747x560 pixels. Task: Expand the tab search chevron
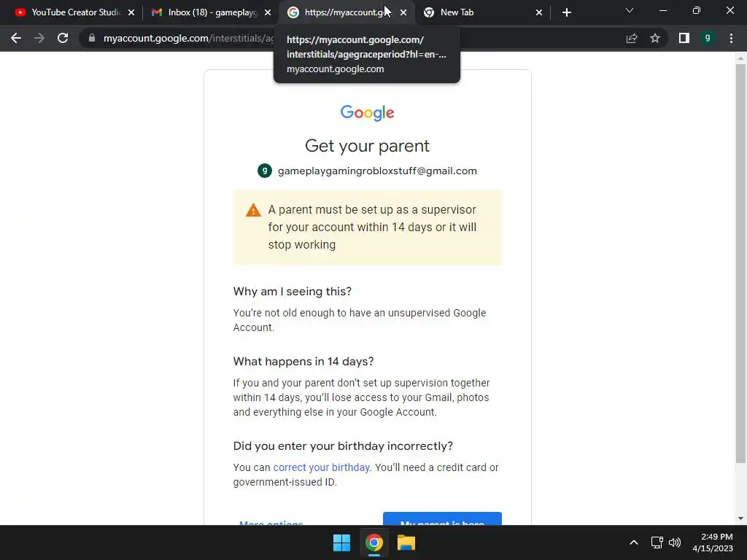630,10
